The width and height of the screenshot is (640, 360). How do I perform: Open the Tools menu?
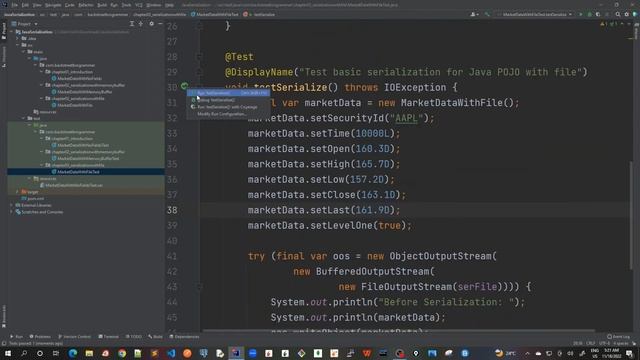[x=127, y=5]
